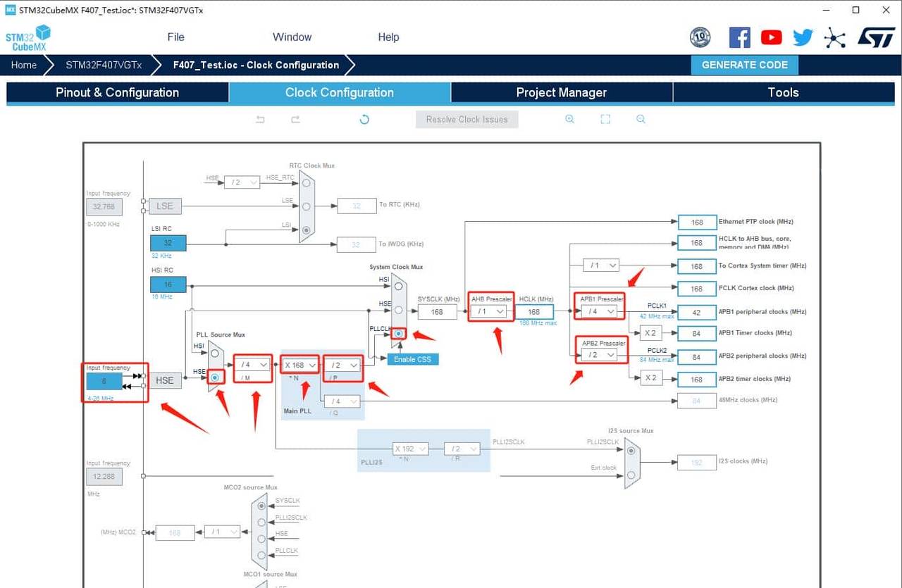902x588 pixels.
Task: Click the ST Community network icon
Action: click(835, 37)
